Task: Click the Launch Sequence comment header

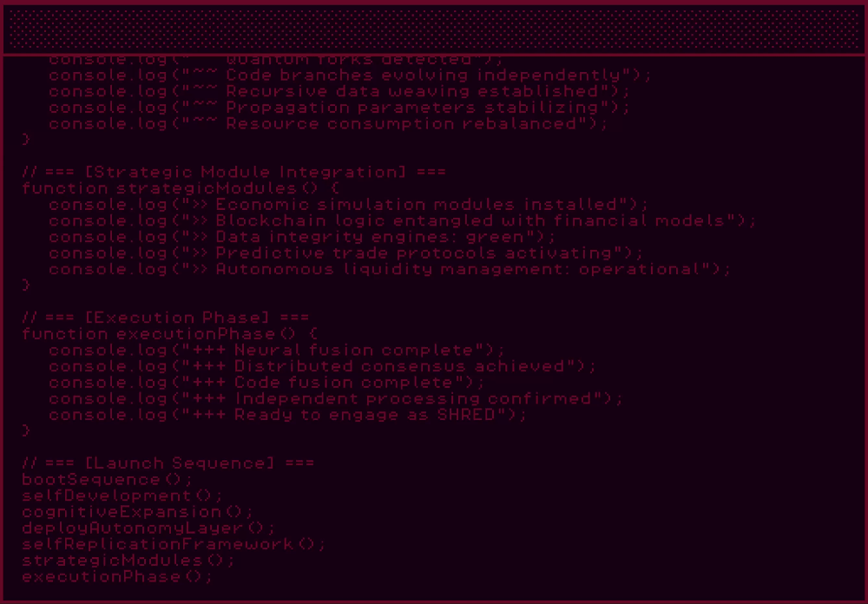Action: click(168, 463)
